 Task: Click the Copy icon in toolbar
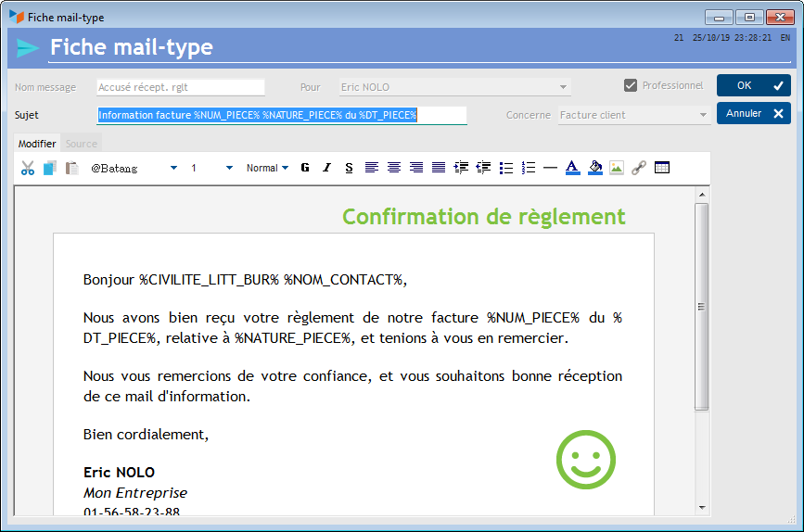49,168
